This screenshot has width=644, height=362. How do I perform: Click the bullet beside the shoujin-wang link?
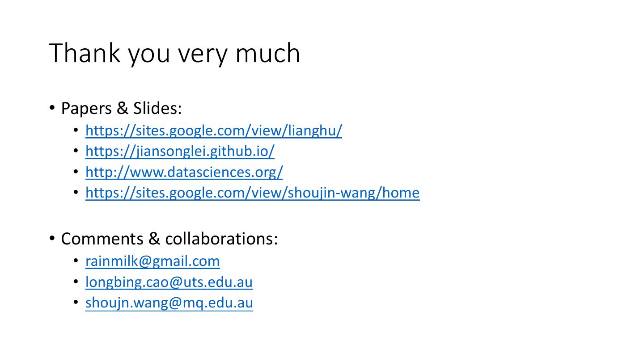pos(76,193)
